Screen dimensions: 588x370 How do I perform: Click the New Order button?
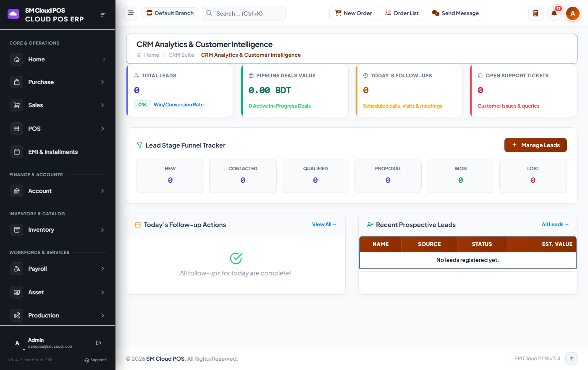(353, 13)
